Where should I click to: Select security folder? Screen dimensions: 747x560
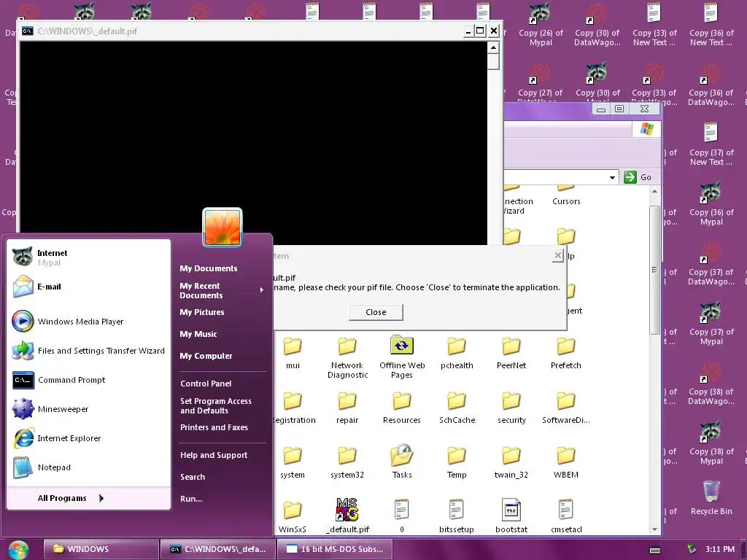pos(511,408)
